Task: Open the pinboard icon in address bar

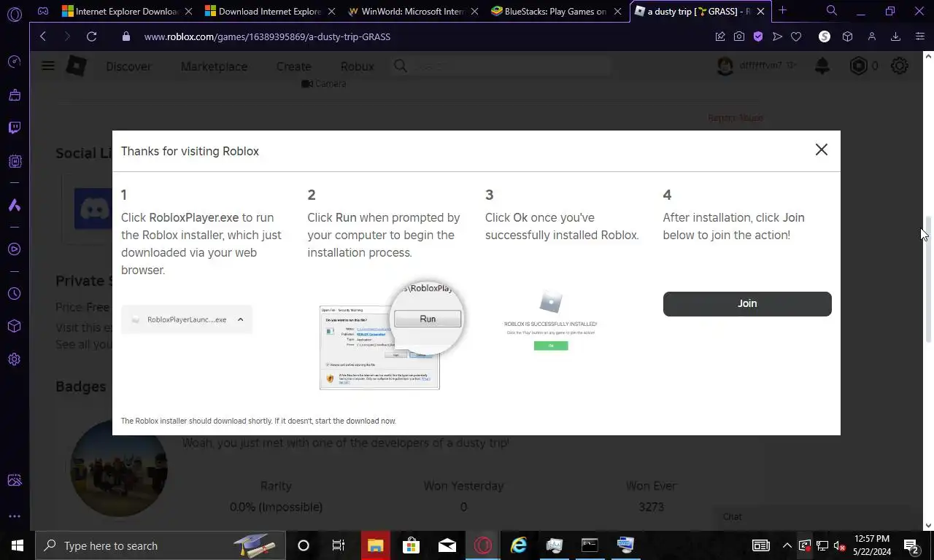Action: tap(720, 36)
